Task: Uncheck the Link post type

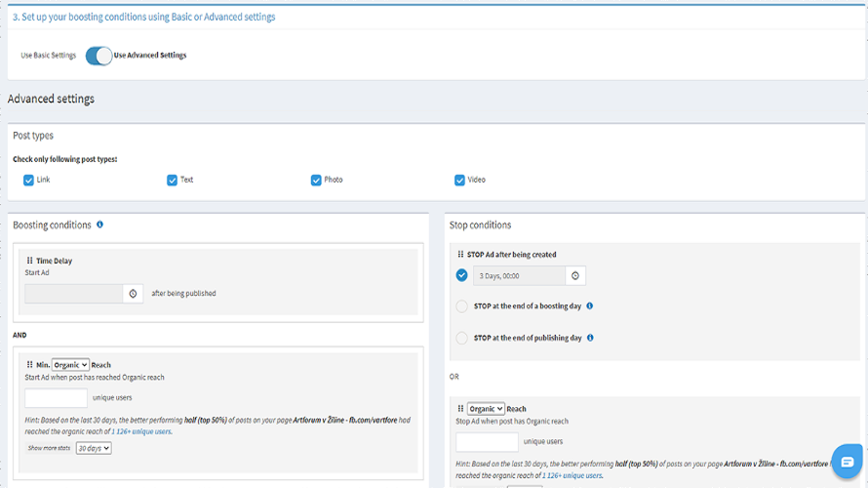Action: tap(28, 180)
